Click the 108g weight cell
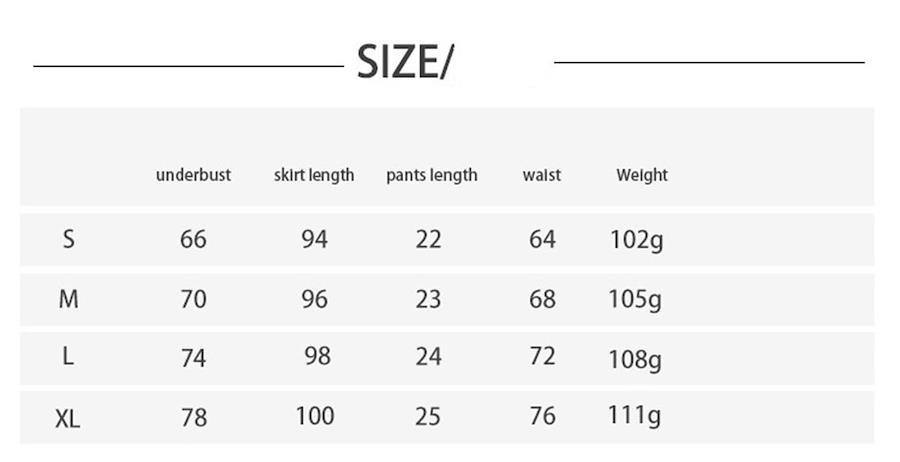 coord(635,359)
